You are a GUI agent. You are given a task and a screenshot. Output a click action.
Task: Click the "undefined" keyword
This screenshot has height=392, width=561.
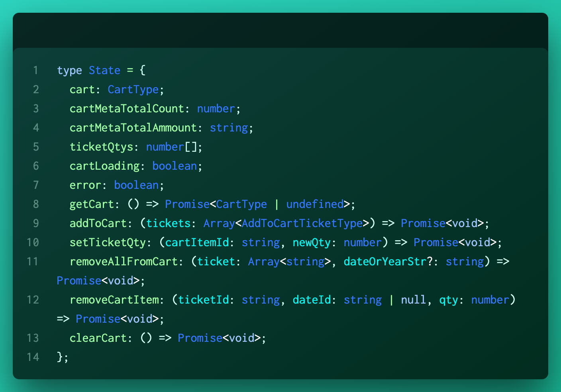[x=315, y=204]
